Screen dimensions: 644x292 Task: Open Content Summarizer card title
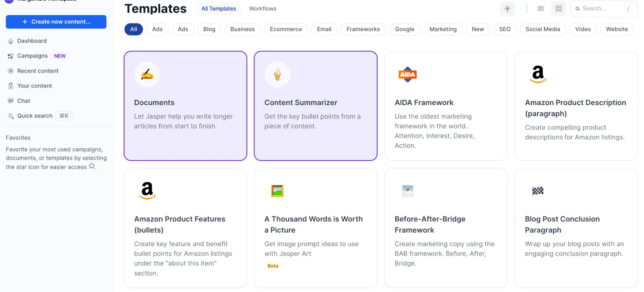(x=301, y=103)
